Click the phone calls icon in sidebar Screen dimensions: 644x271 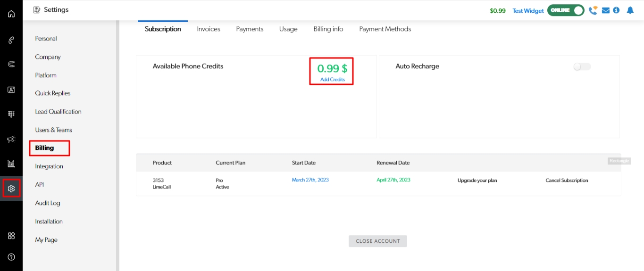coord(11,40)
